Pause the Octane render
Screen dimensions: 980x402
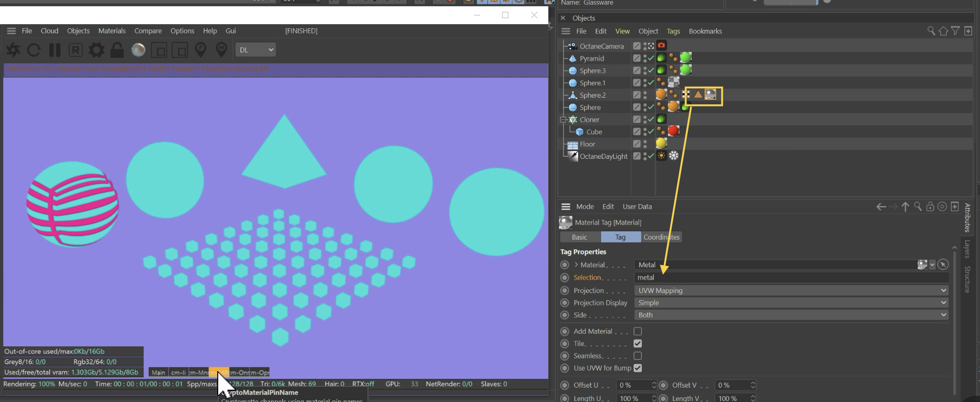pyautogui.click(x=55, y=50)
